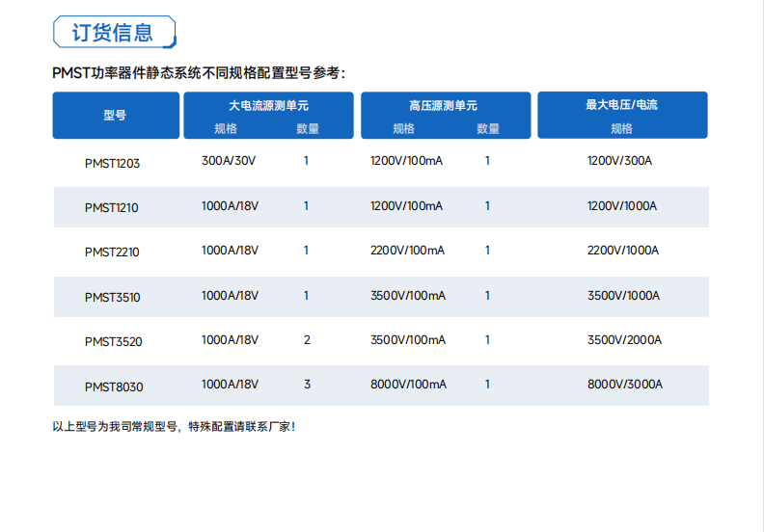The image size is (764, 532).
Task: Click the 3500V/1000A max rating cell
Action: click(x=624, y=296)
